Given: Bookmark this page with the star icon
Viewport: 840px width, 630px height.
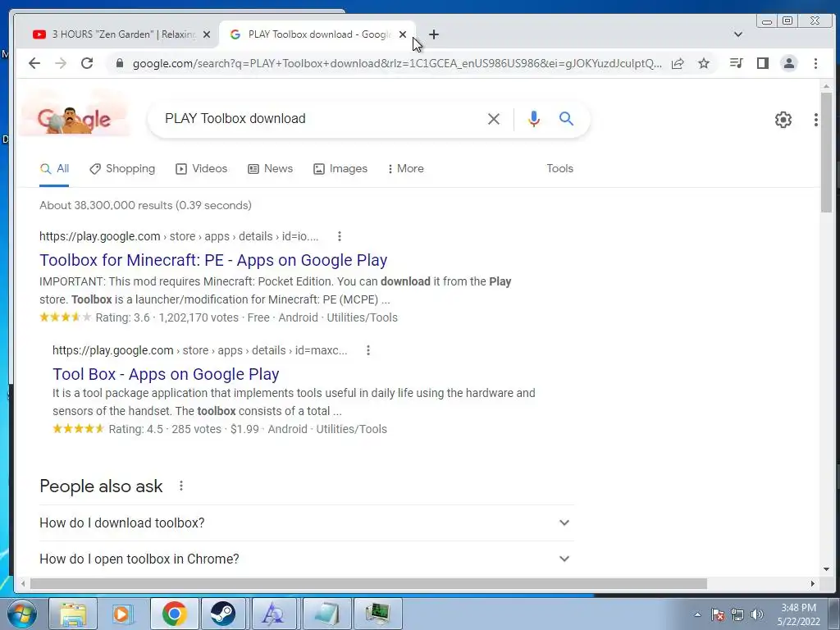Looking at the screenshot, I should point(704,63).
